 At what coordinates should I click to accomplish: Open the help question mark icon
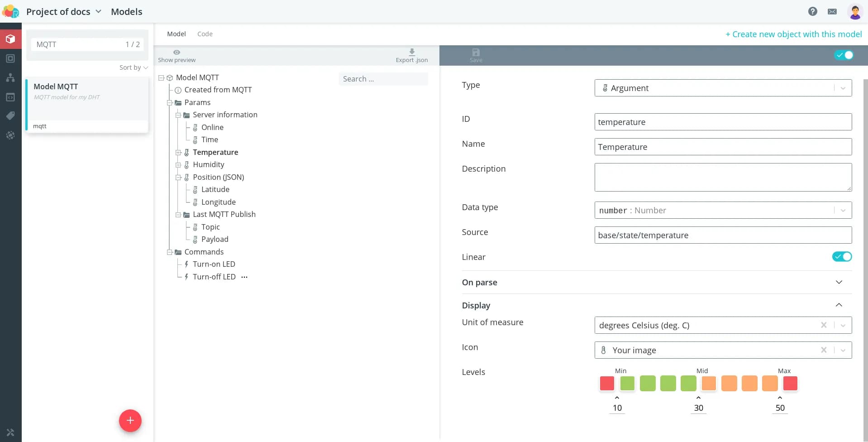(812, 11)
